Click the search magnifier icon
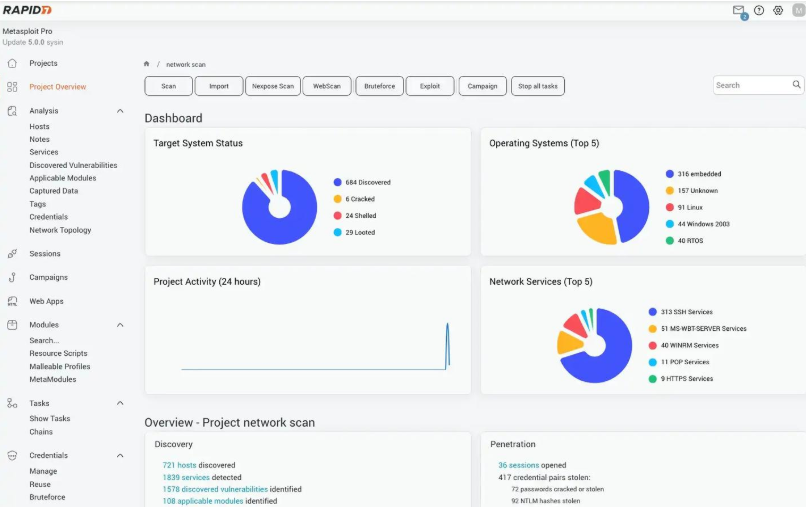The width and height of the screenshot is (806, 507). (x=796, y=85)
